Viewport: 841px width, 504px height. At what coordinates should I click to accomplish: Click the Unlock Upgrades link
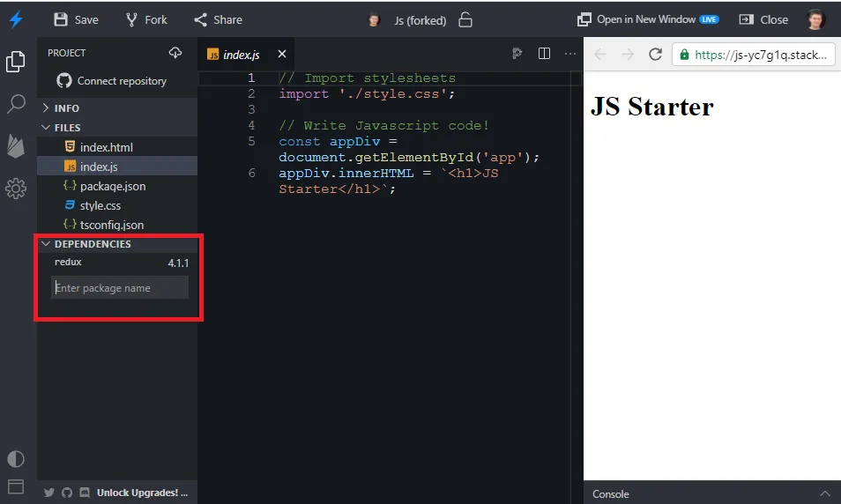142,493
